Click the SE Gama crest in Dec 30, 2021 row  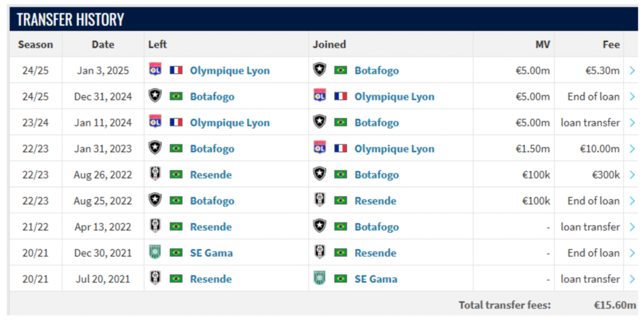155,252
